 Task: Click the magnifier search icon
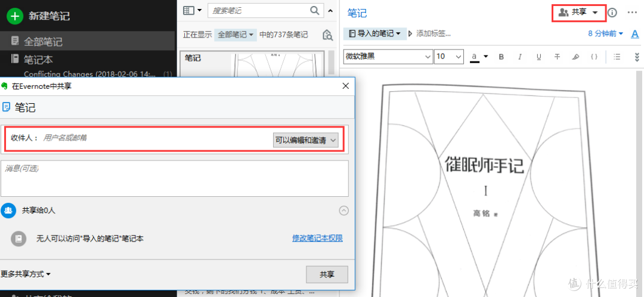315,11
